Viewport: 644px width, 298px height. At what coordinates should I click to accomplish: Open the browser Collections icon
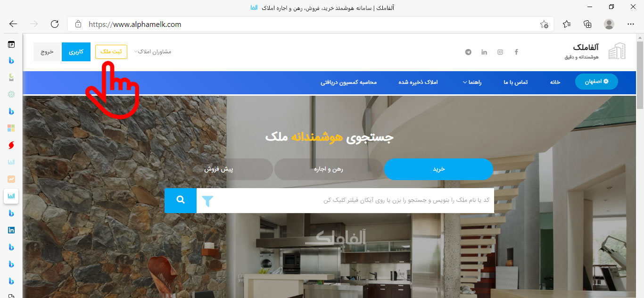point(587,24)
